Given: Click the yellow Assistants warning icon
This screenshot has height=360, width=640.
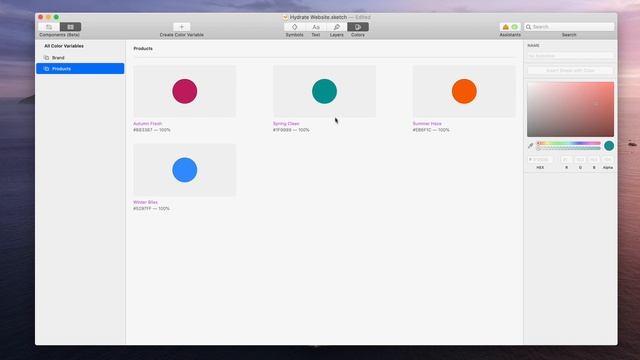Looking at the screenshot, I should (505, 27).
